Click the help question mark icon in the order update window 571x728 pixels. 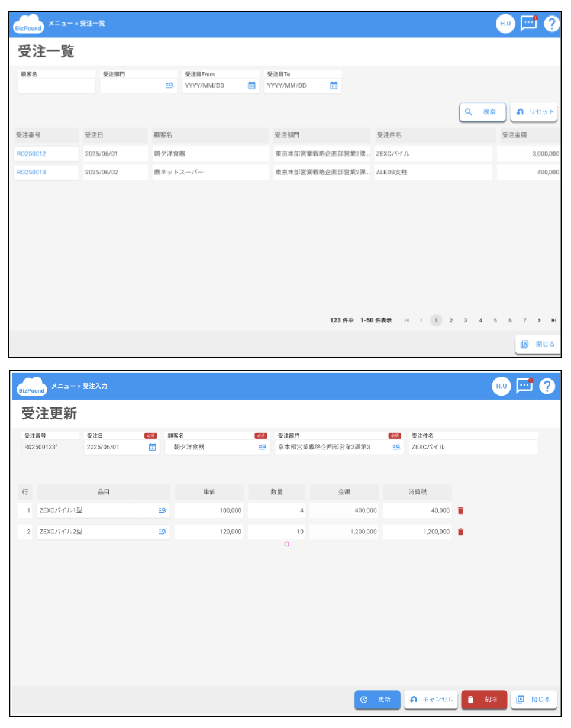pyautogui.click(x=547, y=386)
